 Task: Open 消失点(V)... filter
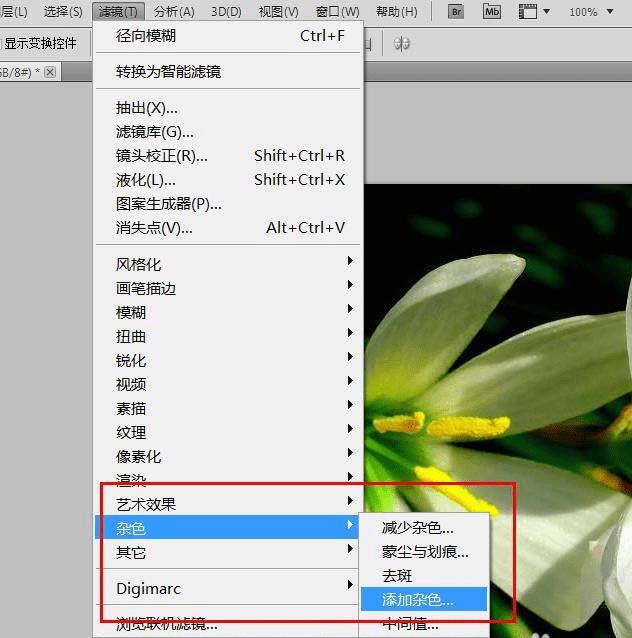click(x=228, y=228)
